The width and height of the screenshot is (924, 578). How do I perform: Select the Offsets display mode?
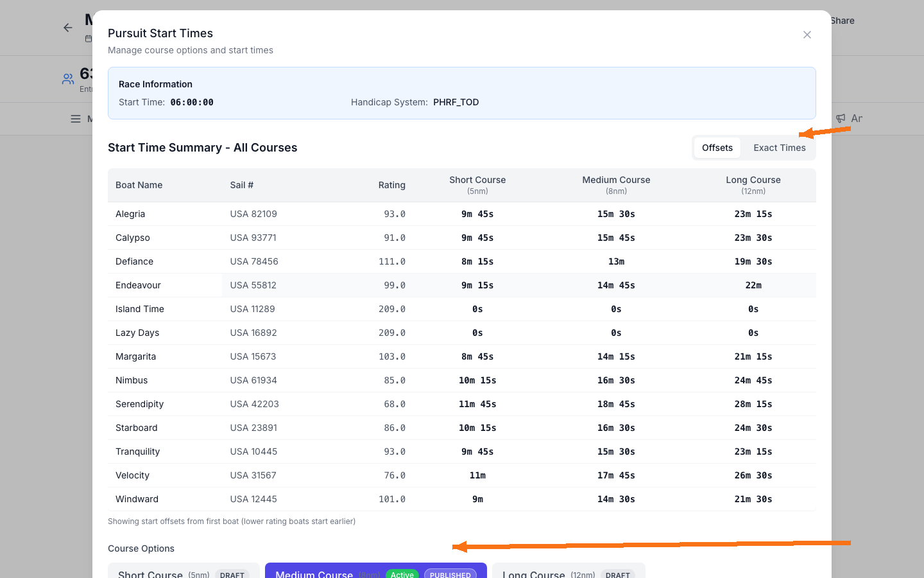[x=717, y=148]
